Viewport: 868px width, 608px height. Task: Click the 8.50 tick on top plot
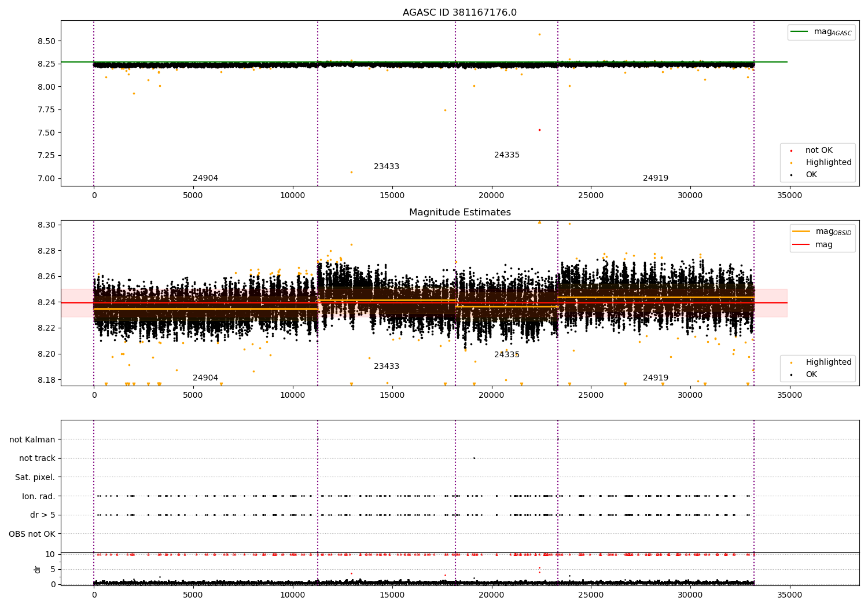click(47, 41)
